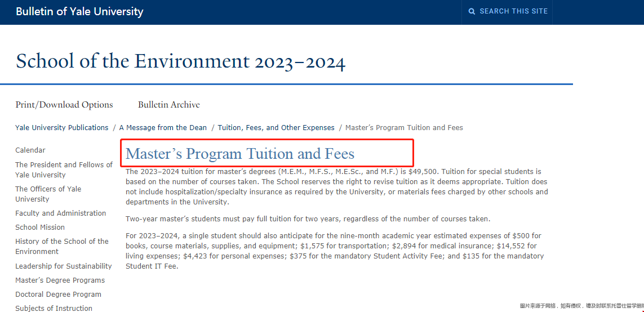The width and height of the screenshot is (644, 312).
Task: Open History of the School of the Environment
Action: 61,246
